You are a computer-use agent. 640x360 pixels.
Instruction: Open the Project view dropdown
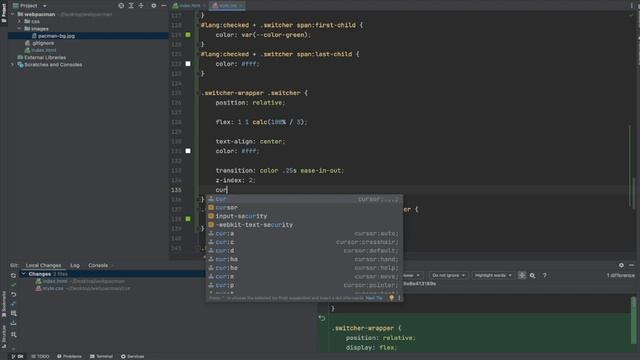[x=30, y=6]
